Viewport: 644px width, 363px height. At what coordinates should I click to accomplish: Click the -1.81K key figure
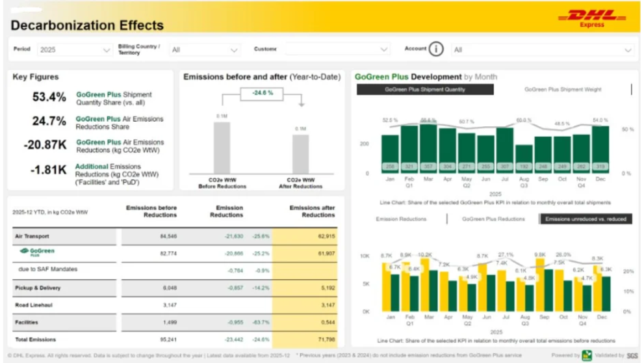pyautogui.click(x=49, y=170)
